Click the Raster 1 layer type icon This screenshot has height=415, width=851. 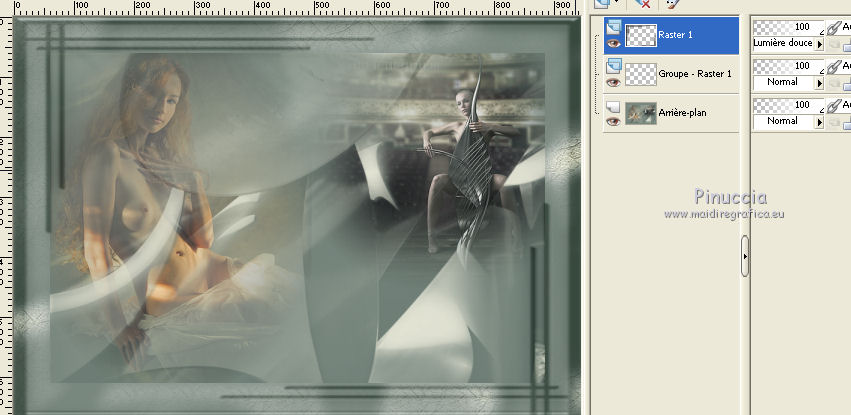click(x=614, y=27)
